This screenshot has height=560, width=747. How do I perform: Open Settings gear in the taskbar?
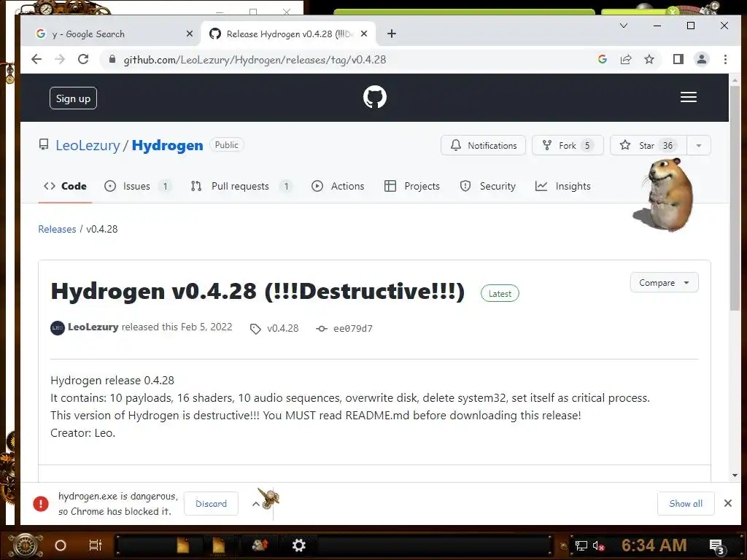coord(298,545)
